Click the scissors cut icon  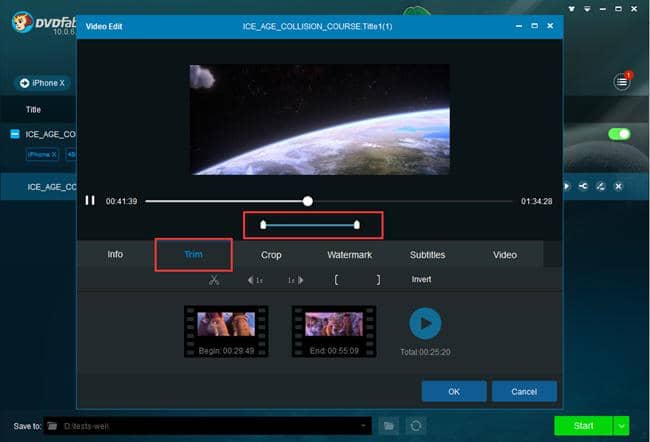tap(214, 280)
